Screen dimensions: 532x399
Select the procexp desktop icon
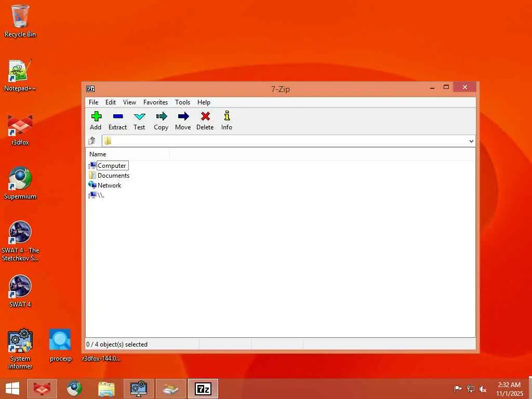[60, 345]
